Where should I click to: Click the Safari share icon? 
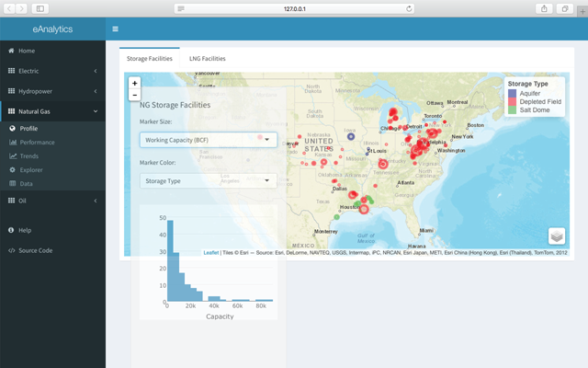click(545, 8)
